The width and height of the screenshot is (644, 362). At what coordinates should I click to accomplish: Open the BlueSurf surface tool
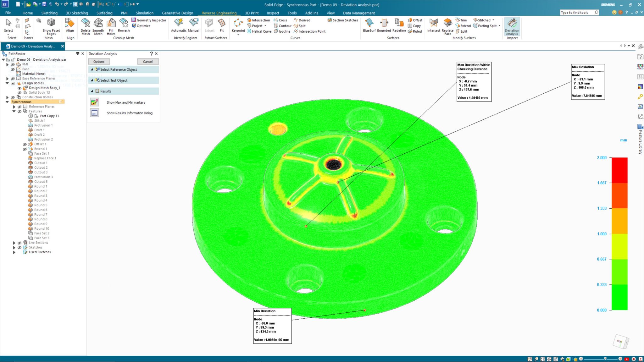369,25
